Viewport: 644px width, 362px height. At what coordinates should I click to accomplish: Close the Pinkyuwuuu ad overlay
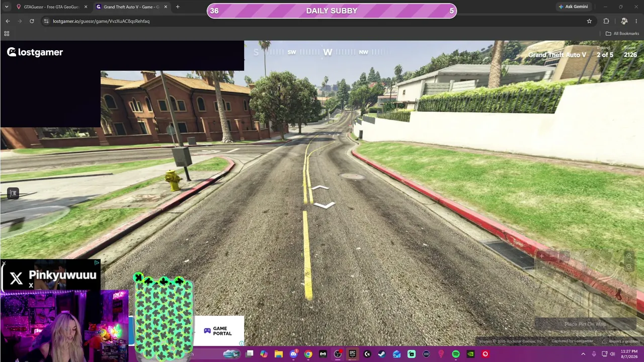4,263
